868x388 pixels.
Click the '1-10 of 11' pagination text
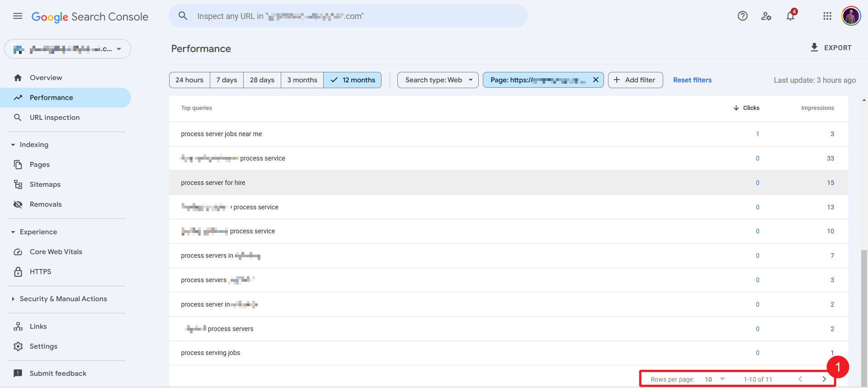758,379
